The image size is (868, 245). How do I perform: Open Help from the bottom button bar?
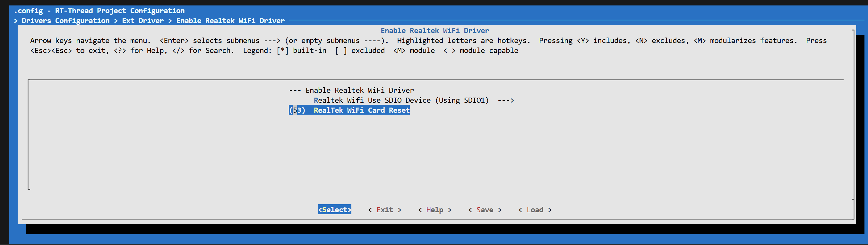434,210
